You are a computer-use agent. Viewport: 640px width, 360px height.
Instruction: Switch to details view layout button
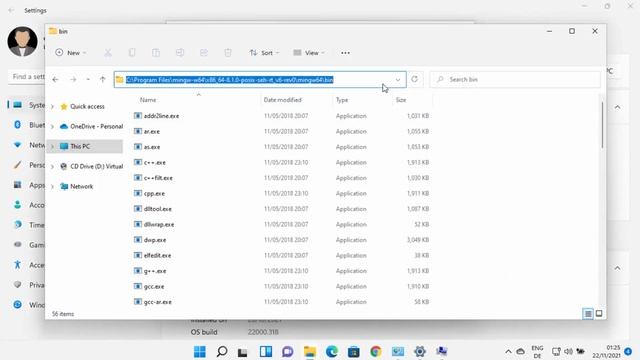(588, 313)
